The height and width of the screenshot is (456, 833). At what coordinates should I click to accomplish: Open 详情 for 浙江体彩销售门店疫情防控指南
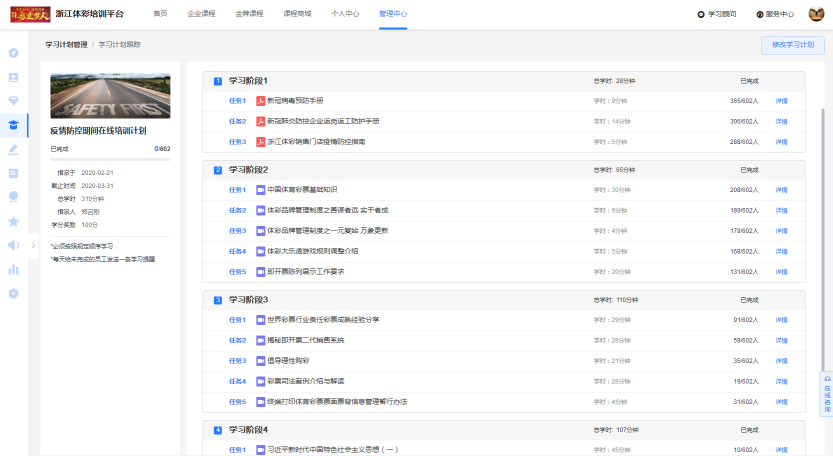click(x=781, y=142)
